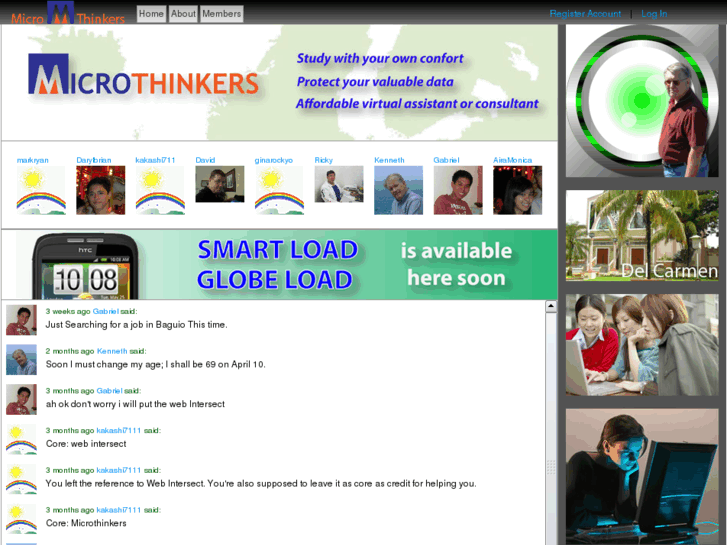Image resolution: width=727 pixels, height=545 pixels.
Task: Click the feed scrollbar grip handle
Action: 551,467
